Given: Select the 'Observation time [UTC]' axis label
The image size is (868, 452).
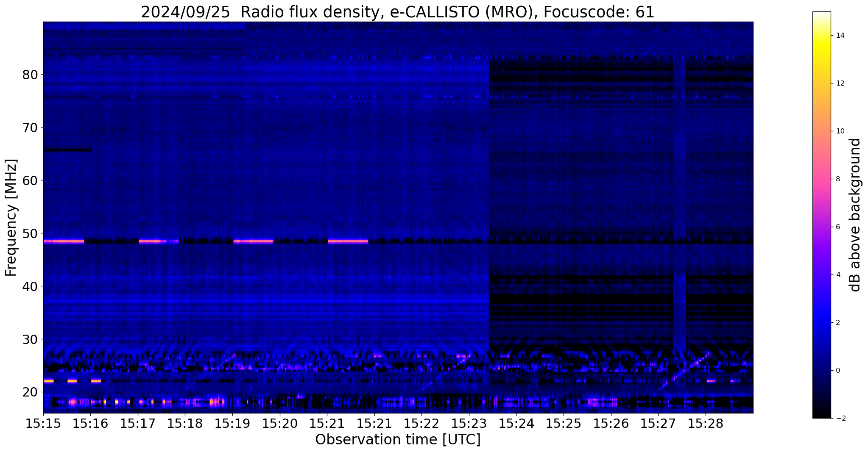Looking at the screenshot, I should point(398,440).
